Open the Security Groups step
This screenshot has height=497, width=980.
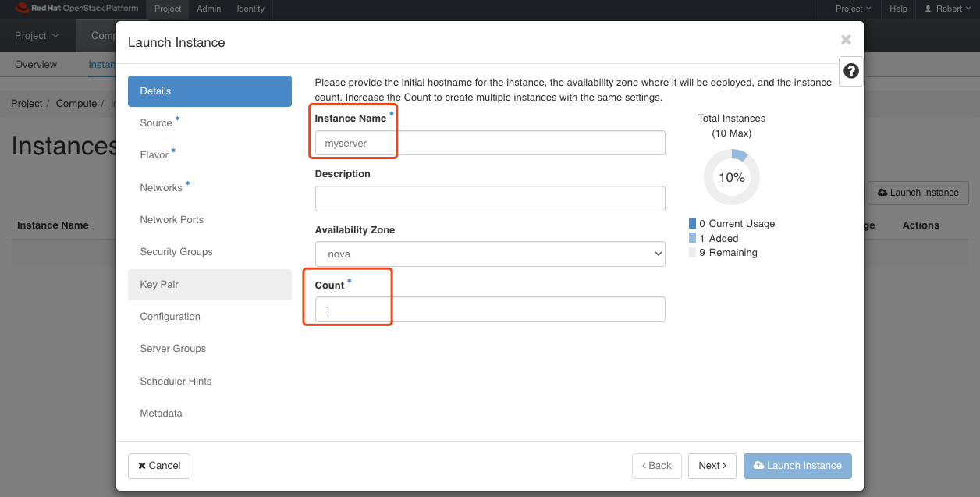(x=176, y=252)
